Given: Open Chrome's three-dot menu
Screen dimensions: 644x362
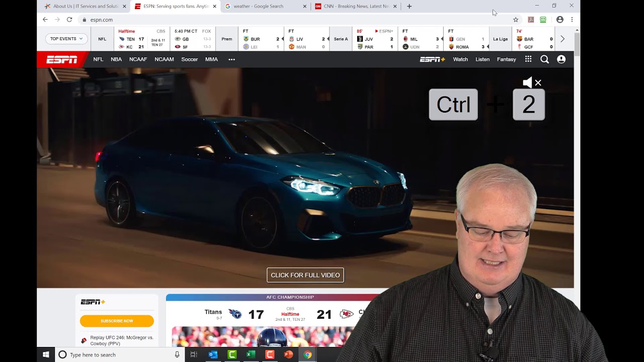Looking at the screenshot, I should (572, 20).
